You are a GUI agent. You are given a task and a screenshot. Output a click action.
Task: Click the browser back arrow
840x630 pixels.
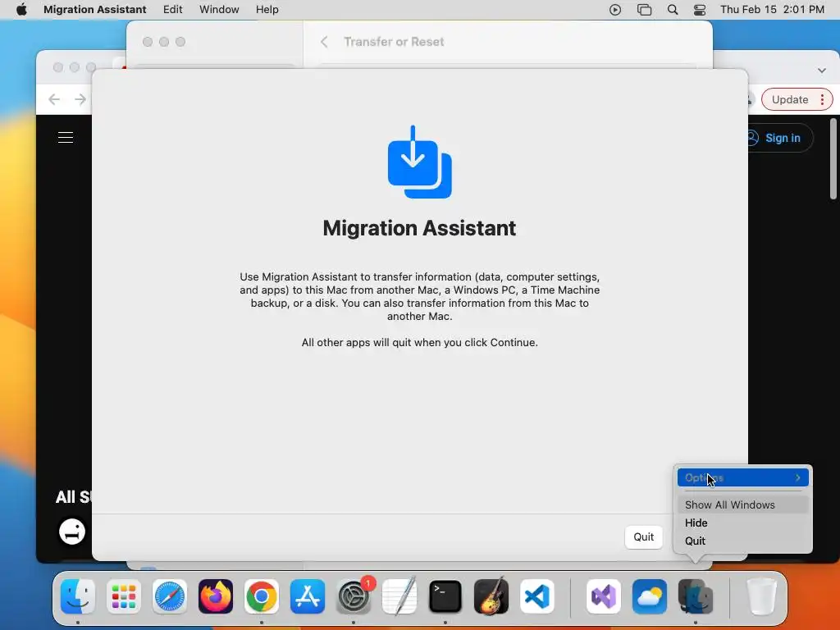point(54,99)
